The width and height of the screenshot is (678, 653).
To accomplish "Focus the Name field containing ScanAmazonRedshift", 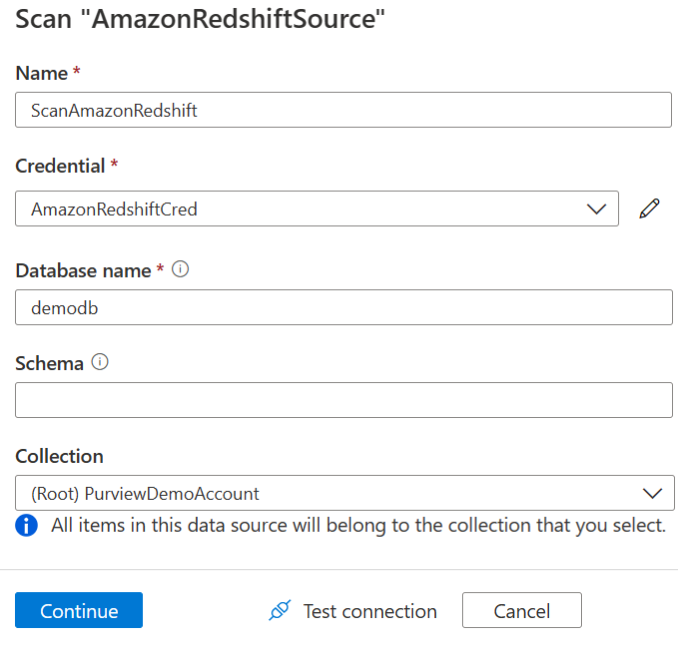I will pyautogui.click(x=343, y=110).
